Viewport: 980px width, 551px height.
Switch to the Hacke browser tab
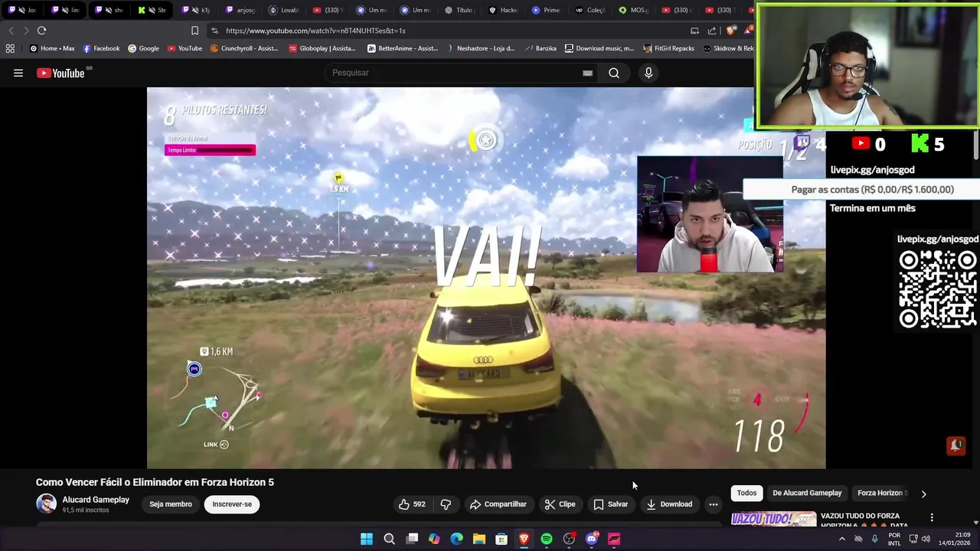click(502, 10)
